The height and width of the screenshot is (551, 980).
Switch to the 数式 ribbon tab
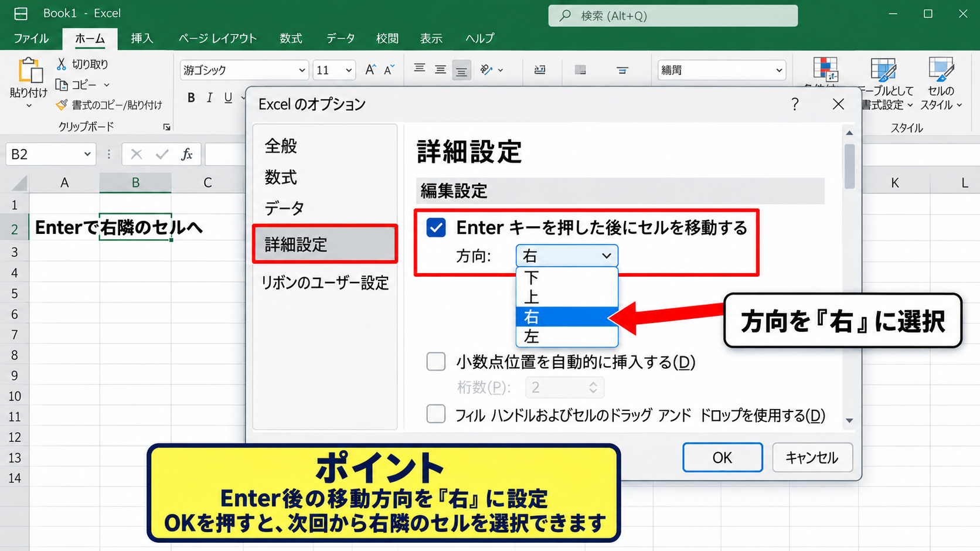pos(291,39)
